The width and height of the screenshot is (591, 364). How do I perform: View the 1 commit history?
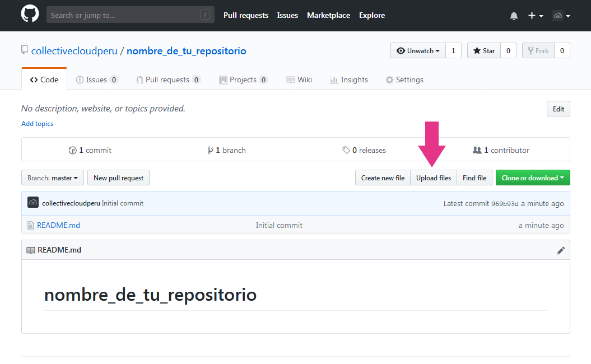90,150
